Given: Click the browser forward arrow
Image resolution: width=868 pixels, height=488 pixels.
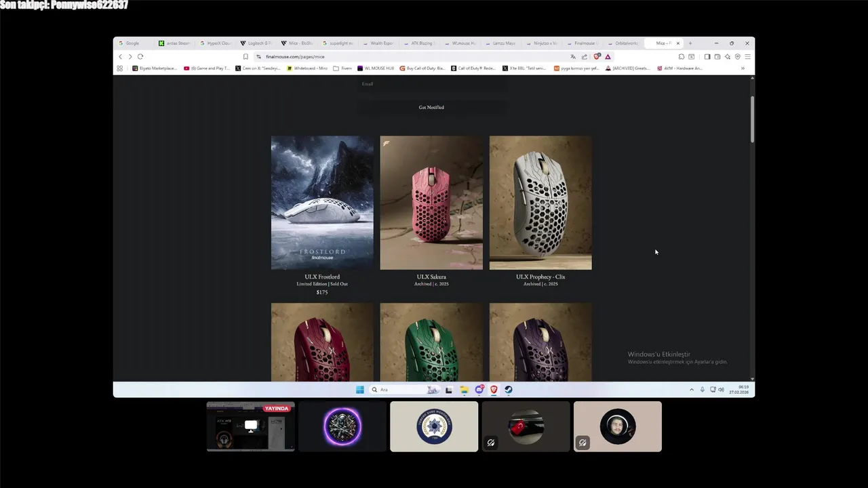Looking at the screenshot, I should (130, 57).
